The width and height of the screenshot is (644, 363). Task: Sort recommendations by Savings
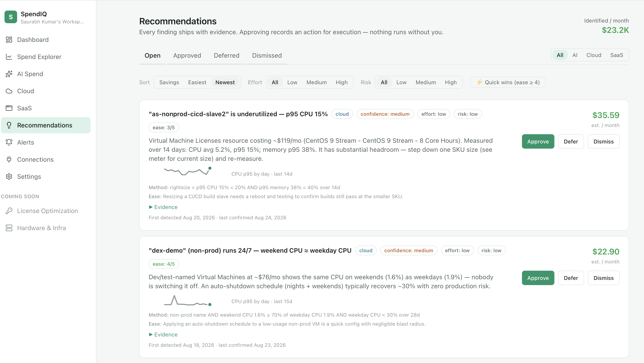click(169, 82)
